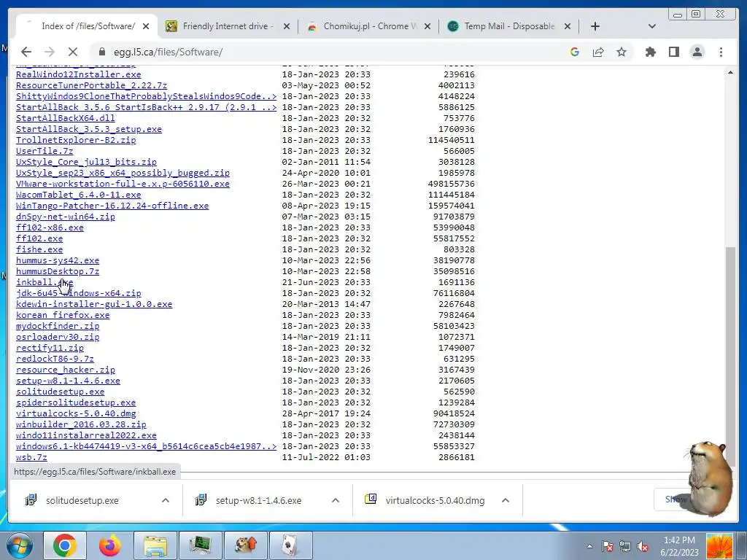Download wsb.7z link
This screenshot has height=560, width=747.
click(31, 458)
